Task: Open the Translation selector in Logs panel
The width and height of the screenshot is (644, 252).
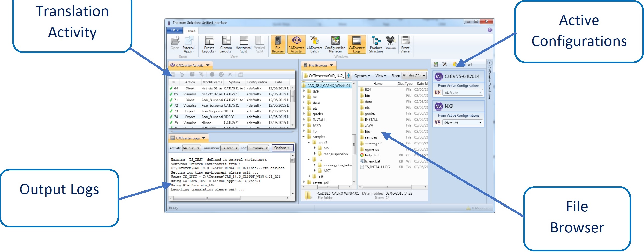Action: (230, 148)
